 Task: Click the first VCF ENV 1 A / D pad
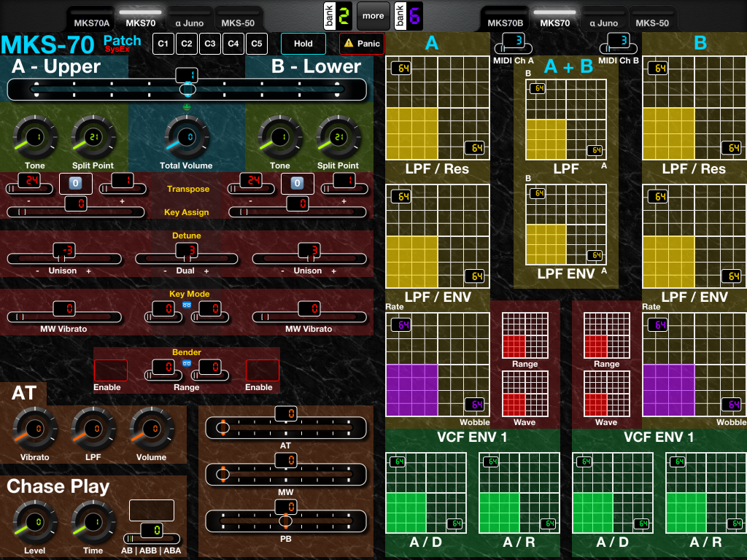coord(426,493)
